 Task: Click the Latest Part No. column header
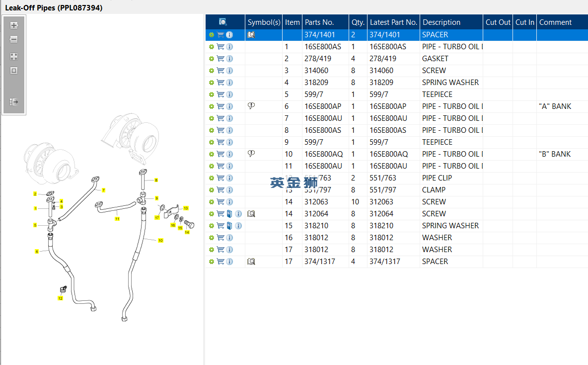click(x=393, y=22)
